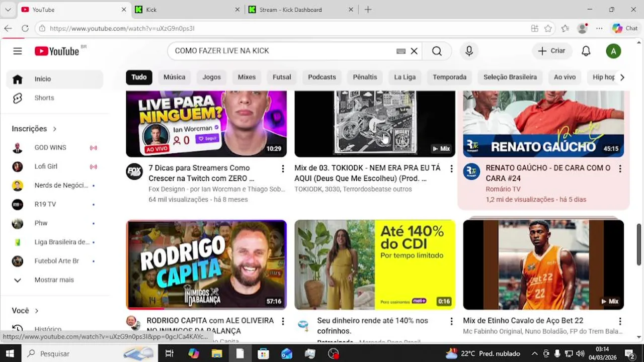Image resolution: width=644 pixels, height=362 pixels.
Task: Open the Romário TV channel name link
Action: click(x=503, y=189)
